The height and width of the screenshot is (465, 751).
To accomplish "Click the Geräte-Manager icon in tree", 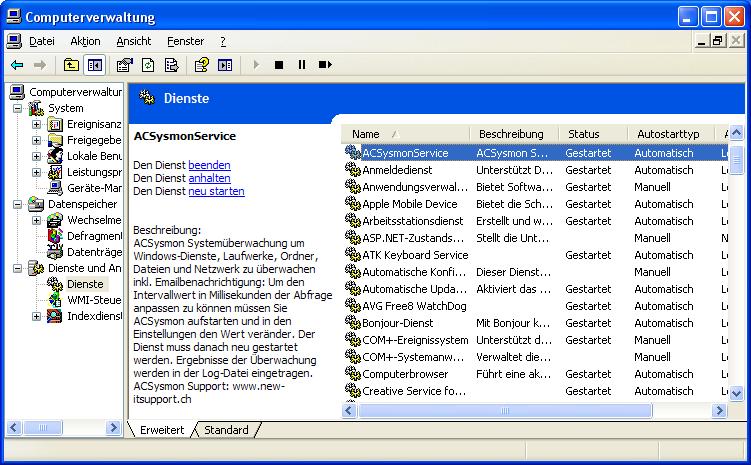I will point(55,188).
